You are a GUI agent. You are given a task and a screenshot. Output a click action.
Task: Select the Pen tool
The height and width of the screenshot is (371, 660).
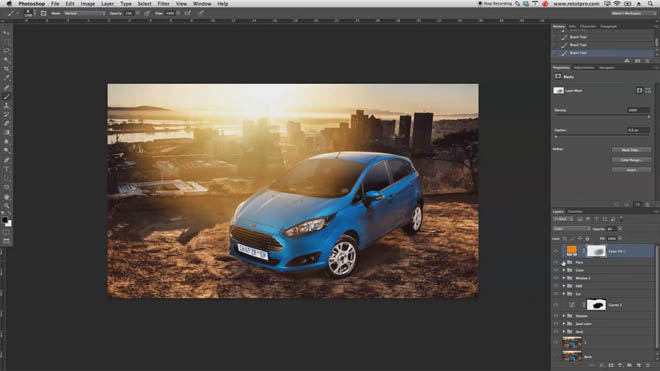(6, 160)
